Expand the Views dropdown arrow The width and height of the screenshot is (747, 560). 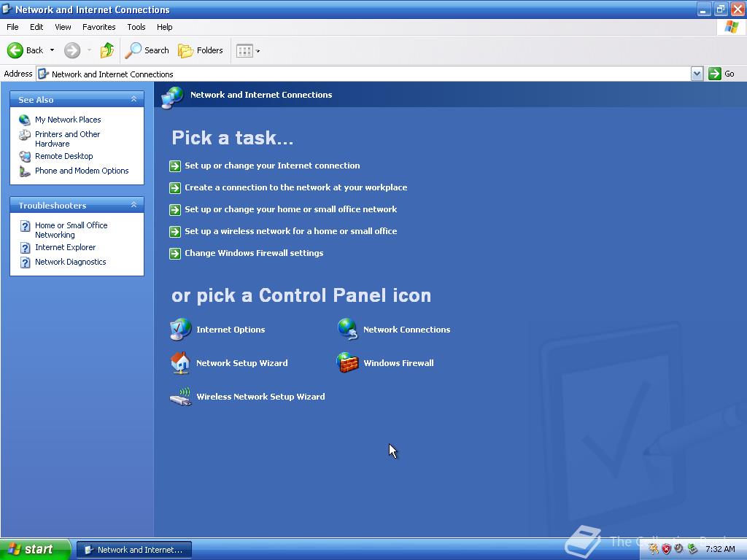(x=258, y=51)
